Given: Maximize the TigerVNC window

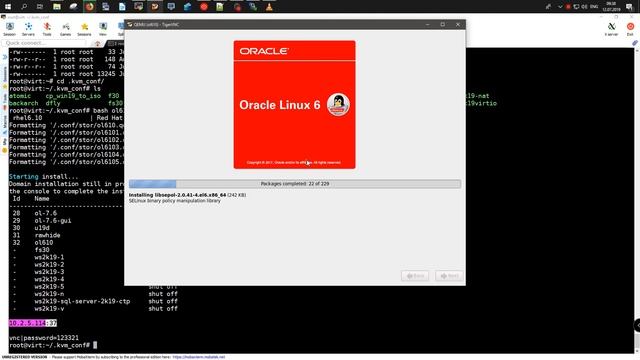Looking at the screenshot, I should 442,24.
